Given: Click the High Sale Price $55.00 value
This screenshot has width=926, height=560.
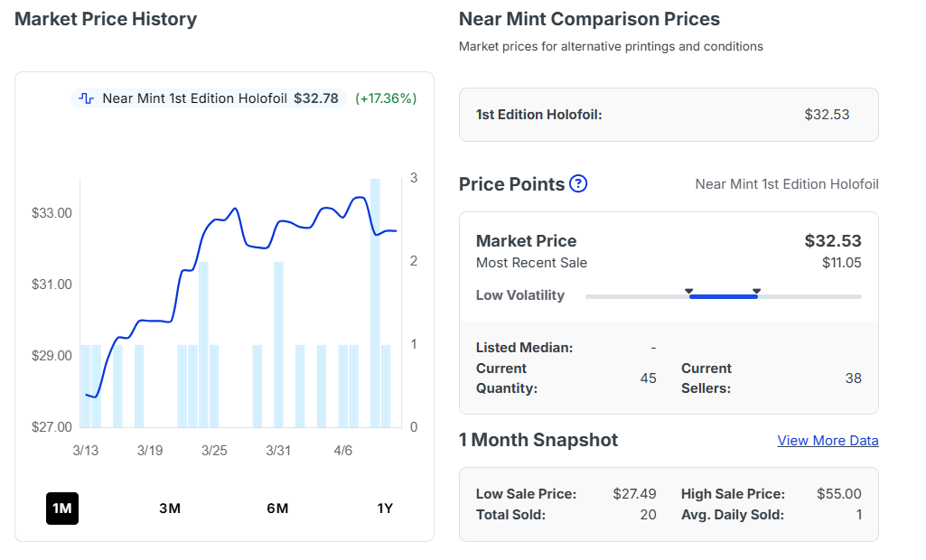Looking at the screenshot, I should (x=838, y=494).
